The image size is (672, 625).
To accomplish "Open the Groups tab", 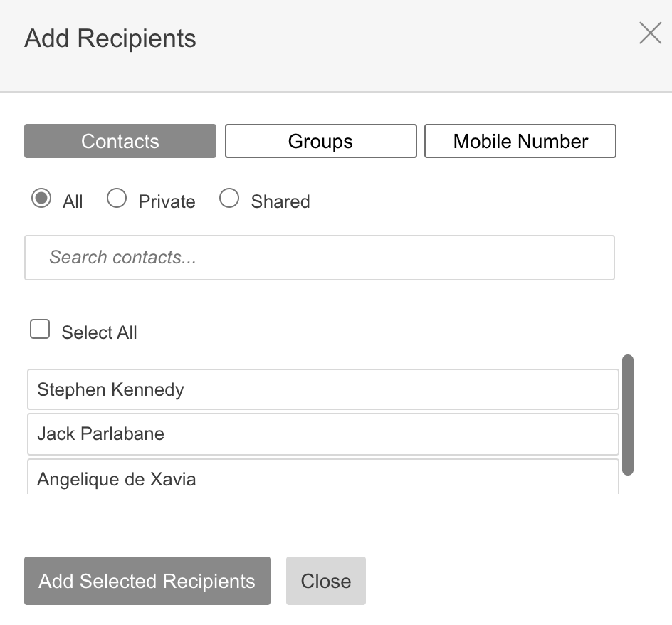I will pyautogui.click(x=320, y=141).
